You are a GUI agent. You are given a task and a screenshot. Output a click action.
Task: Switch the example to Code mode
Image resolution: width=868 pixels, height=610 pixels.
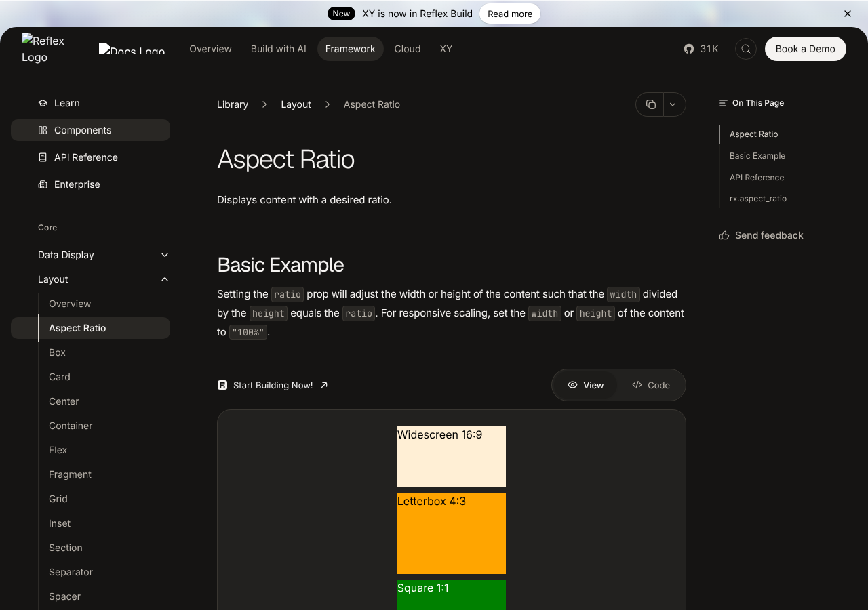click(651, 385)
